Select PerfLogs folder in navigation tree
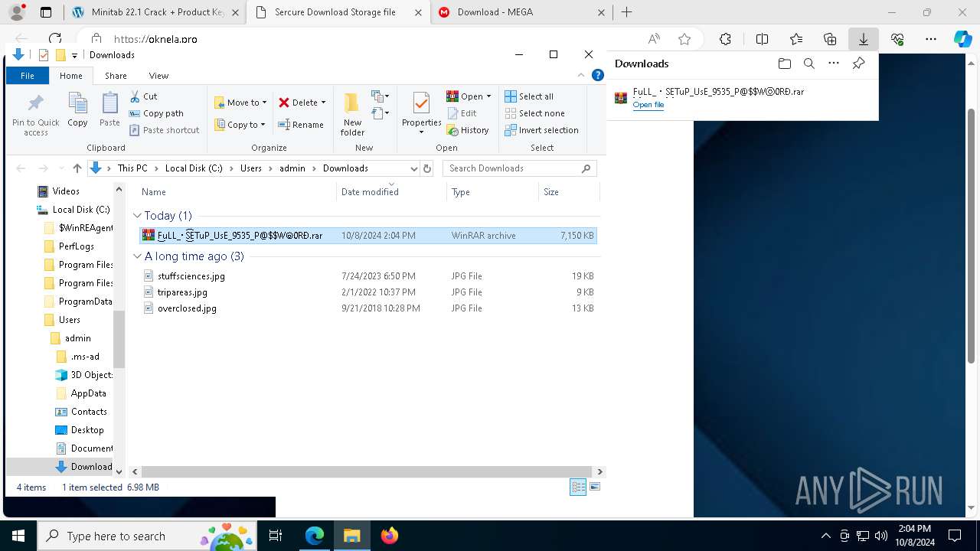Viewport: 980px width, 551px height. (x=76, y=246)
